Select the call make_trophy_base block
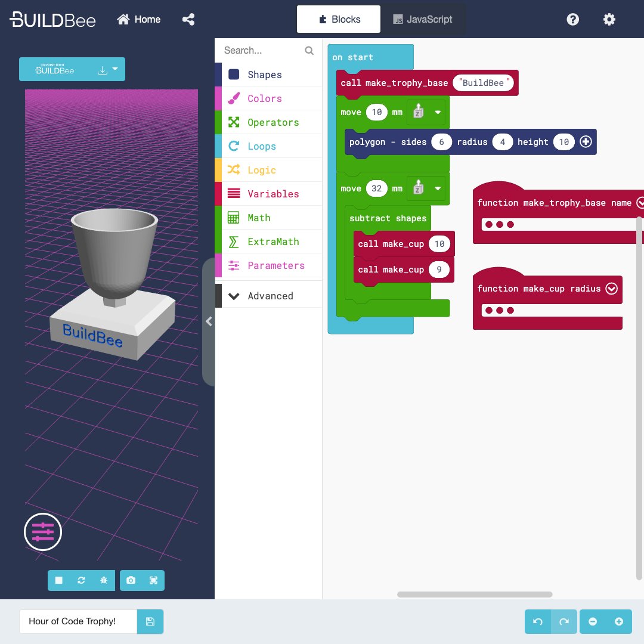The image size is (644, 644). 394,83
